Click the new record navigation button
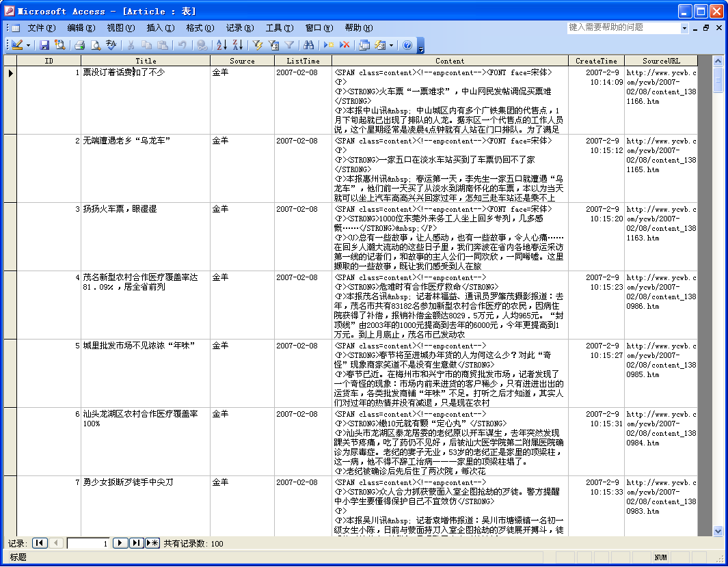The width and height of the screenshot is (728, 567). 152,543
